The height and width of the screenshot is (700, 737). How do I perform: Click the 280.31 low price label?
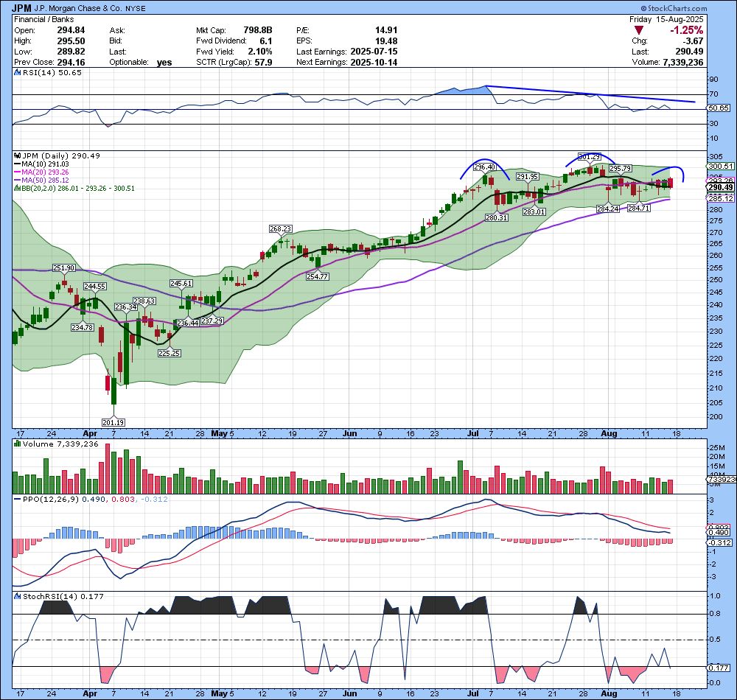click(496, 217)
